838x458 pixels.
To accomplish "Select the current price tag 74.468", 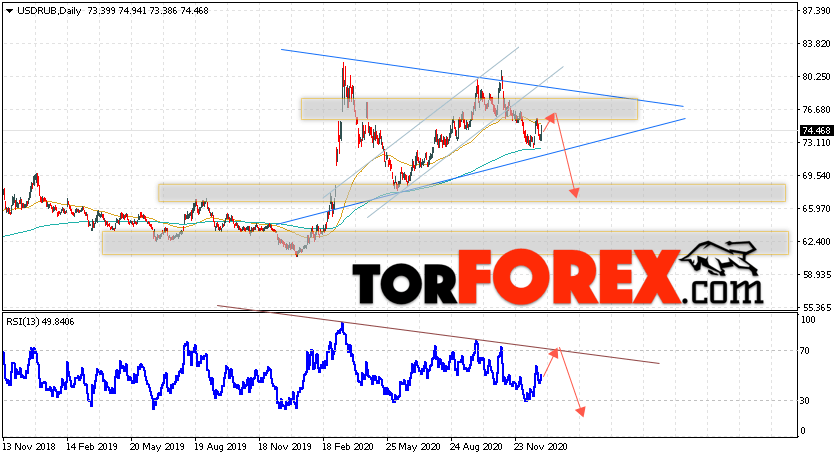I will (x=816, y=130).
